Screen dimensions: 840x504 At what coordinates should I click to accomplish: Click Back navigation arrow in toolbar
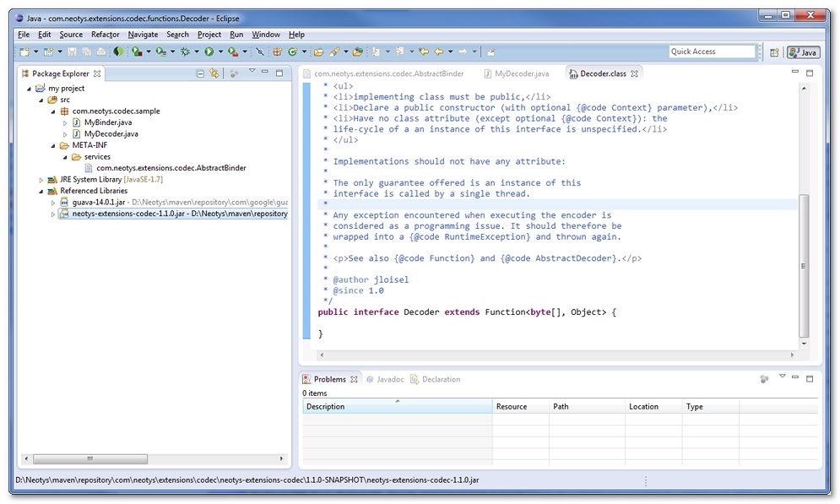(x=438, y=52)
